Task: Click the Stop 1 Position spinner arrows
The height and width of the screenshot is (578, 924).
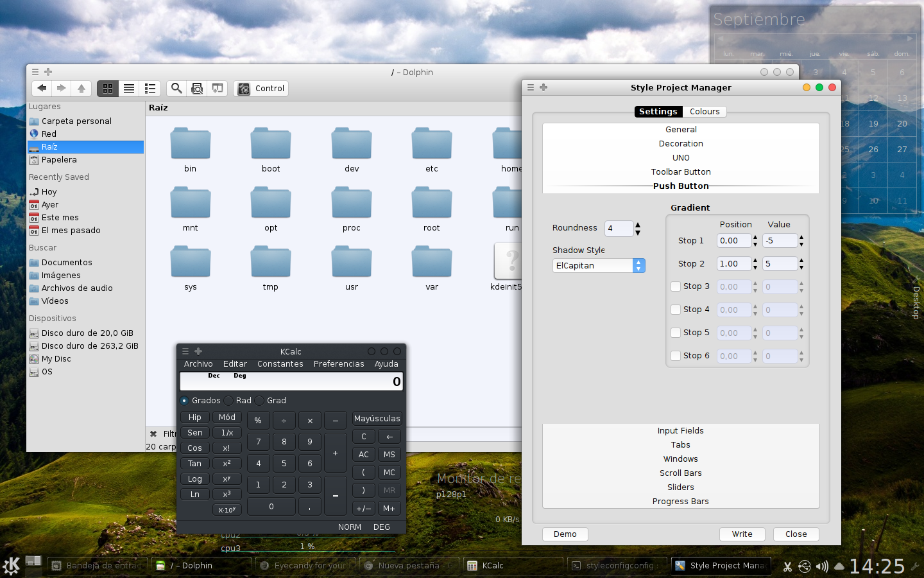Action: tap(755, 241)
